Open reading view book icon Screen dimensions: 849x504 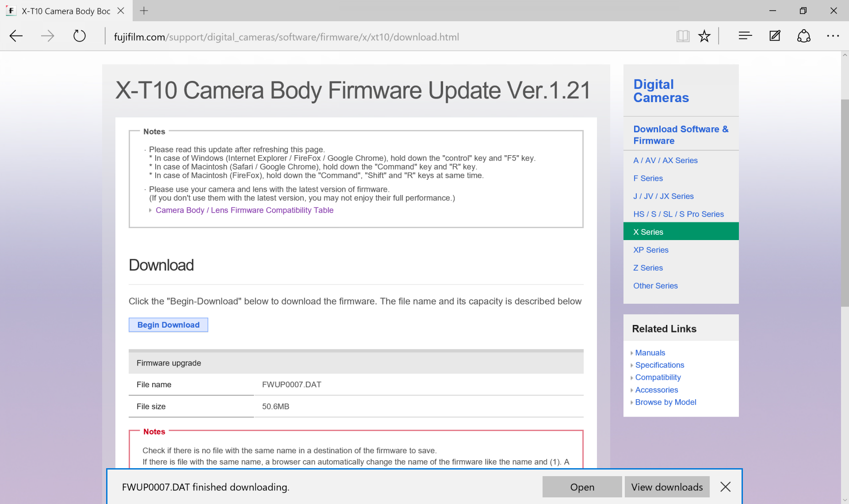[x=683, y=36]
